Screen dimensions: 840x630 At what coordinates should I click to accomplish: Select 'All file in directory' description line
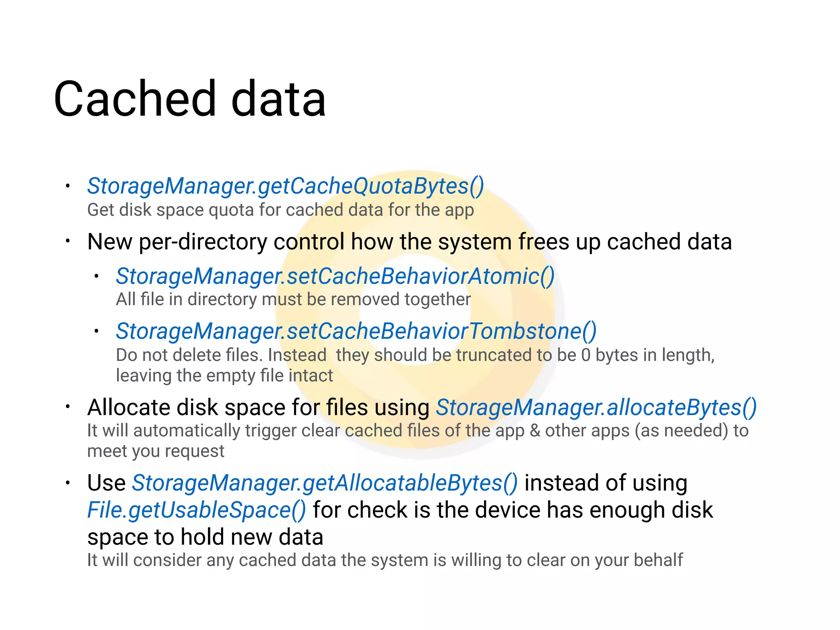point(293,299)
